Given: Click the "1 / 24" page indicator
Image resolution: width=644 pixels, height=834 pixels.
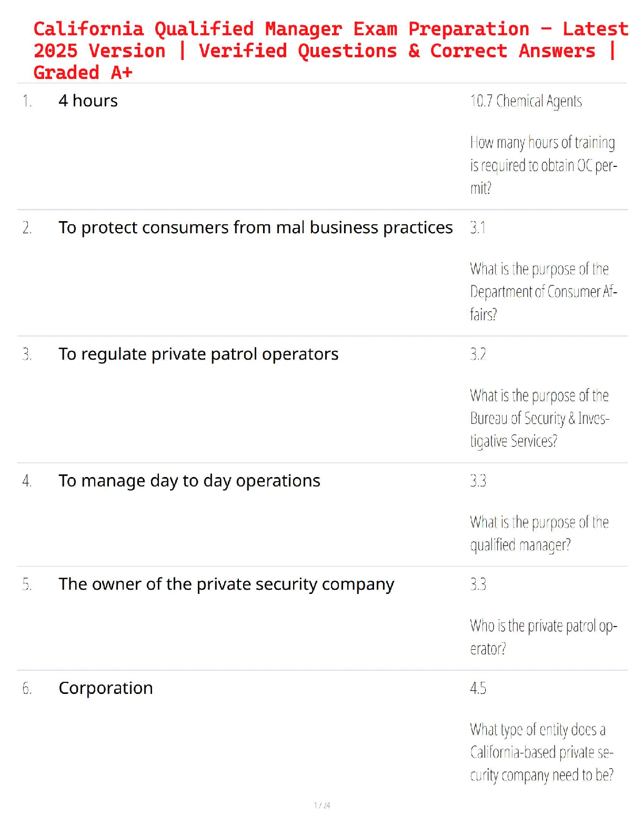Looking at the screenshot, I should point(322,805).
